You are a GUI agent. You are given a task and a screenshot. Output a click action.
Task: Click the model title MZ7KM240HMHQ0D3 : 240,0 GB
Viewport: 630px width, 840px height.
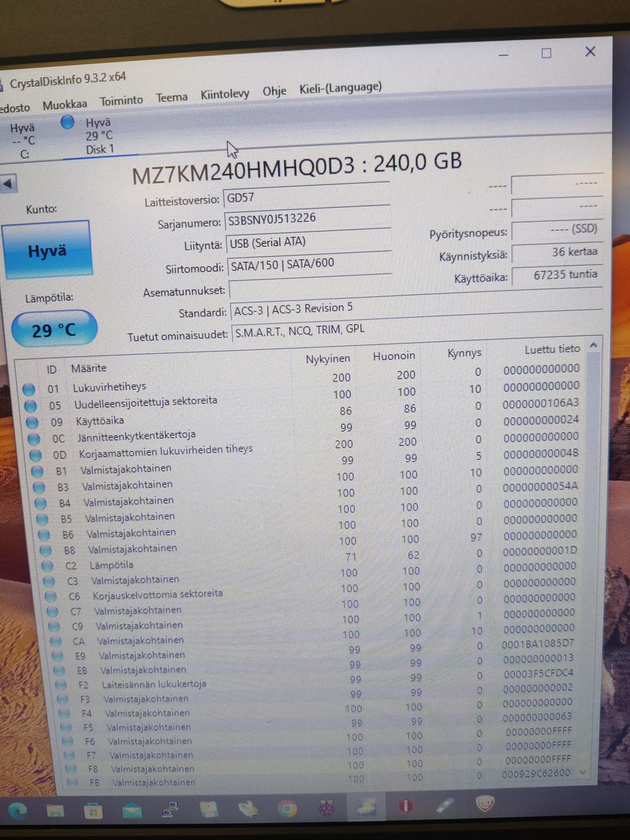[297, 167]
